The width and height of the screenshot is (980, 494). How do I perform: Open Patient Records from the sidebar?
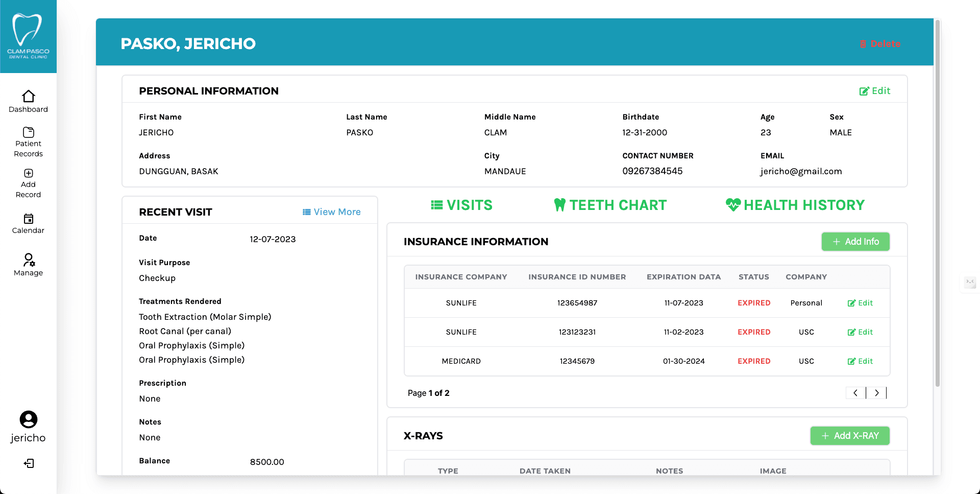tap(29, 132)
